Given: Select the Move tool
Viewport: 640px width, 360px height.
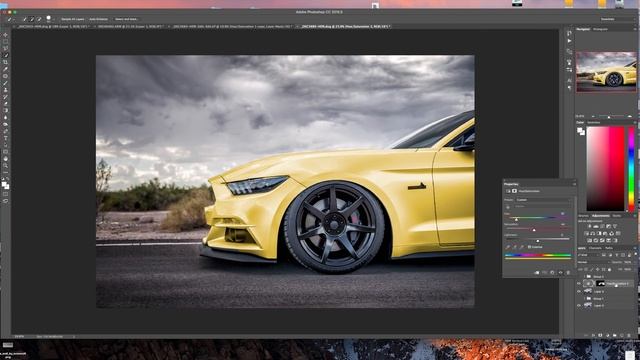Looking at the screenshot, I should point(5,35).
